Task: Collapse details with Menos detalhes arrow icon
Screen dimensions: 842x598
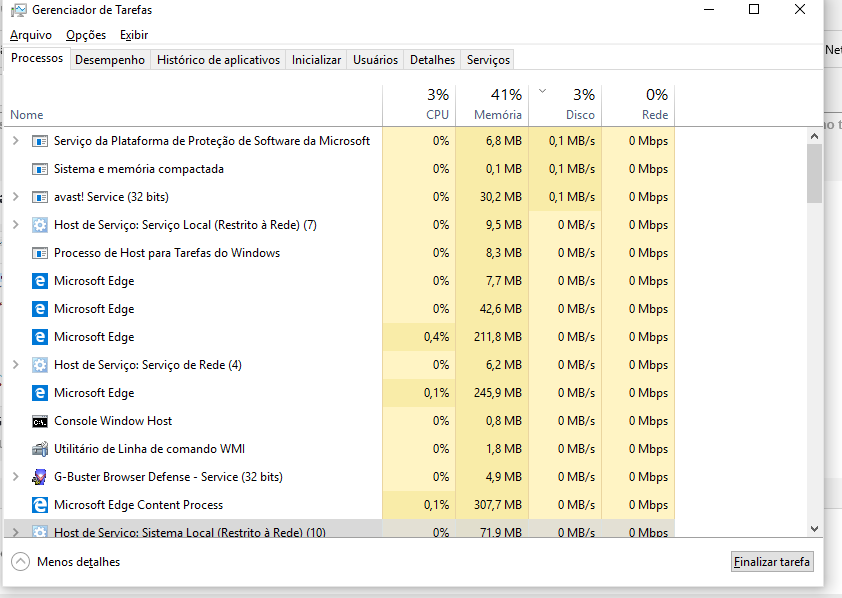Action: pyautogui.click(x=20, y=561)
